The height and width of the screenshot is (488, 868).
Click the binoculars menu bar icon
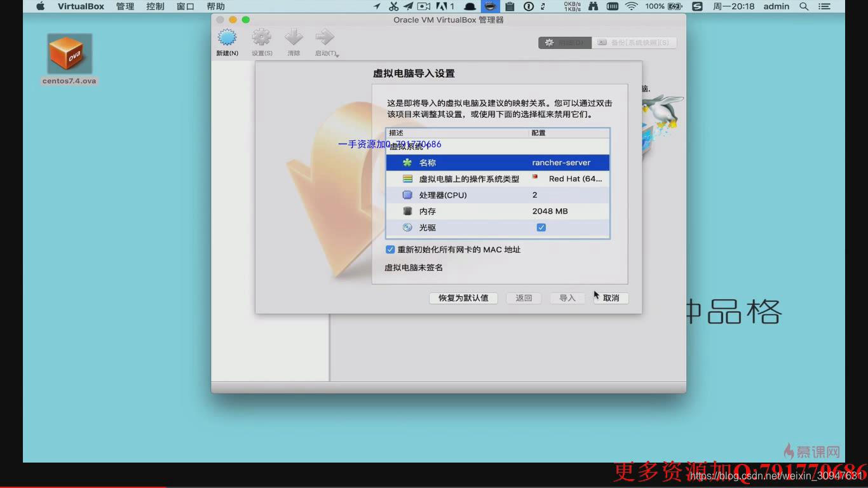[593, 6]
